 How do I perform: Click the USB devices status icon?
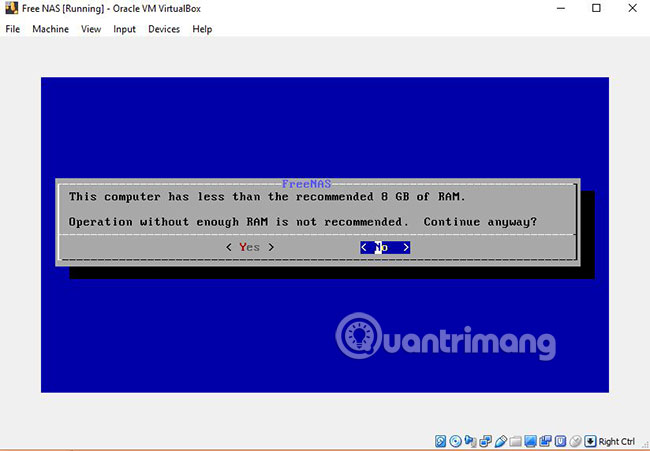point(501,441)
